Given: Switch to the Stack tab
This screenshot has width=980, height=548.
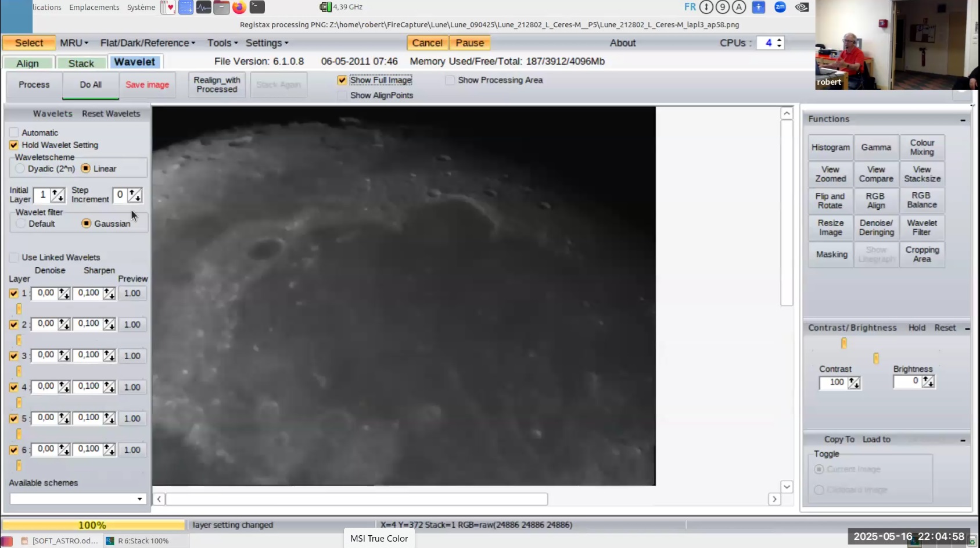Looking at the screenshot, I should pos(81,63).
